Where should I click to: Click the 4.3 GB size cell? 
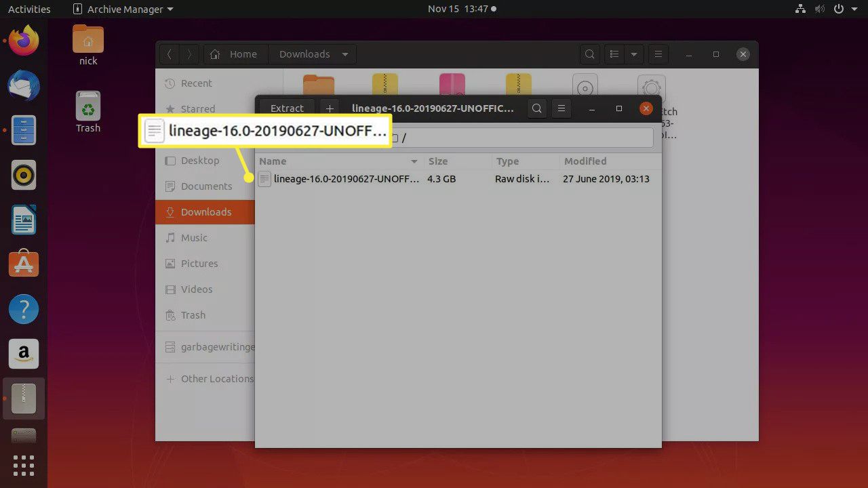tap(441, 179)
